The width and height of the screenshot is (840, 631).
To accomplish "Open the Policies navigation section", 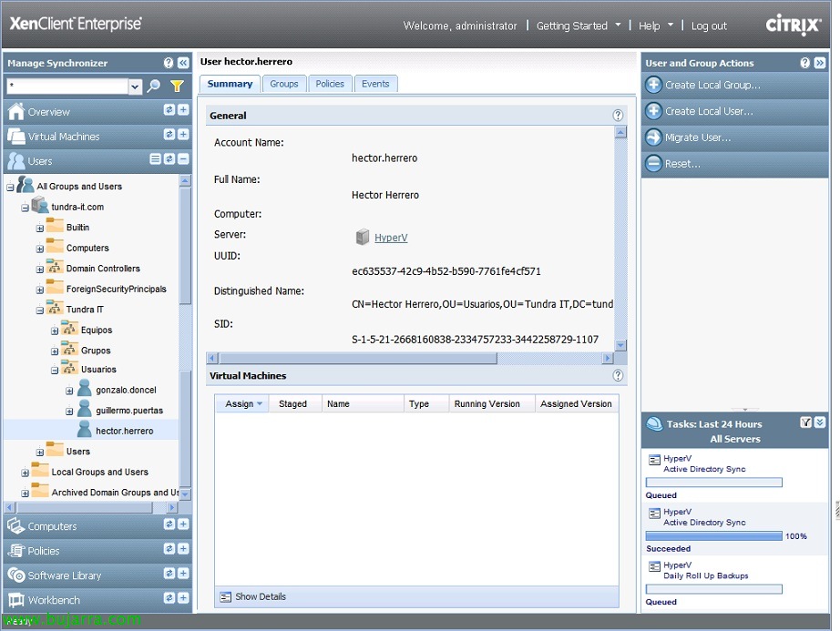I will click(44, 551).
